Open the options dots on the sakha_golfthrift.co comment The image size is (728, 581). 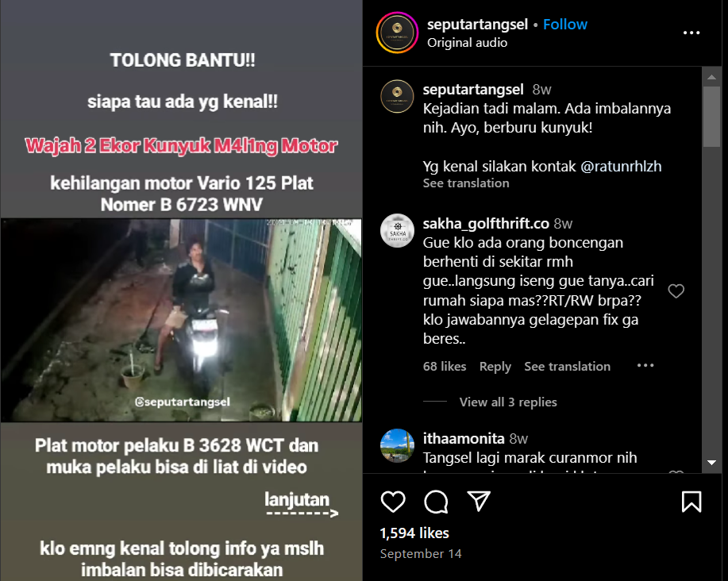[645, 366]
